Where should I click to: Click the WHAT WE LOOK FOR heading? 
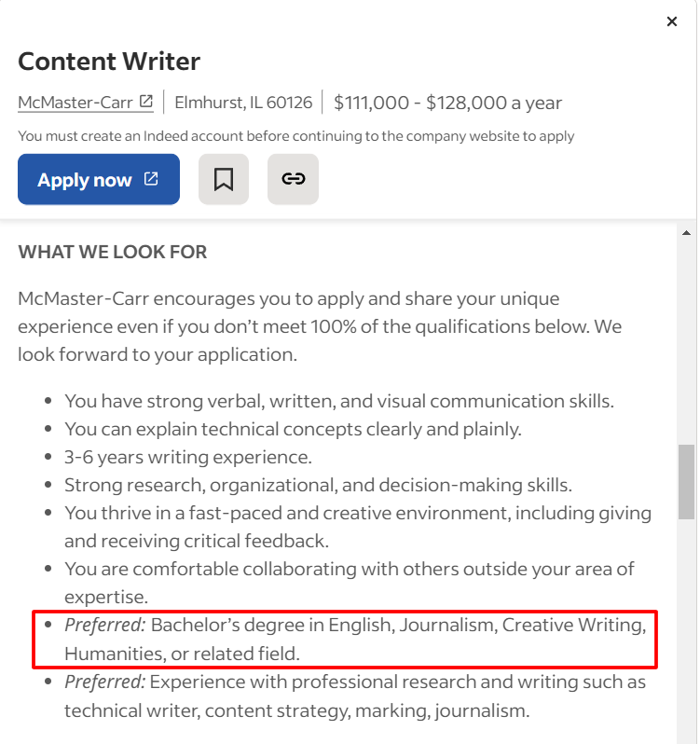[x=113, y=253]
